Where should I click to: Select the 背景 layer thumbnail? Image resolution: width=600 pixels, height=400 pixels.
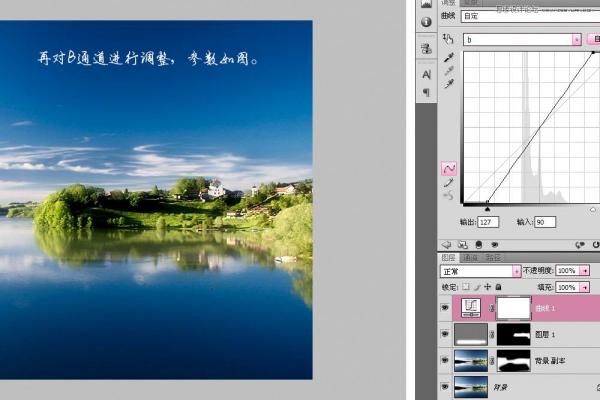click(x=471, y=387)
